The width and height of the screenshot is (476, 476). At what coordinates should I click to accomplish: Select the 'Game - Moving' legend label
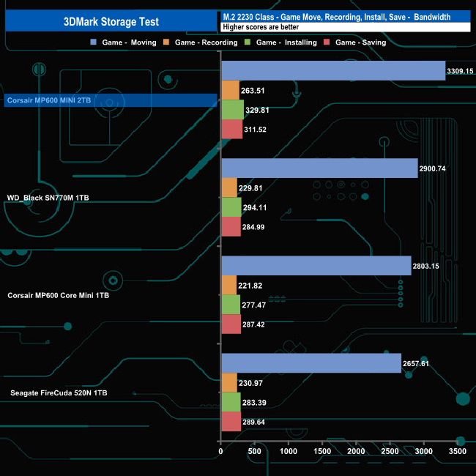coord(129,42)
